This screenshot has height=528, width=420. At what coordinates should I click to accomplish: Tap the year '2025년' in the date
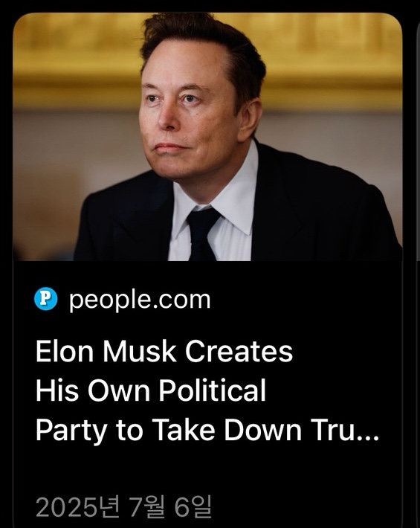coord(77,506)
